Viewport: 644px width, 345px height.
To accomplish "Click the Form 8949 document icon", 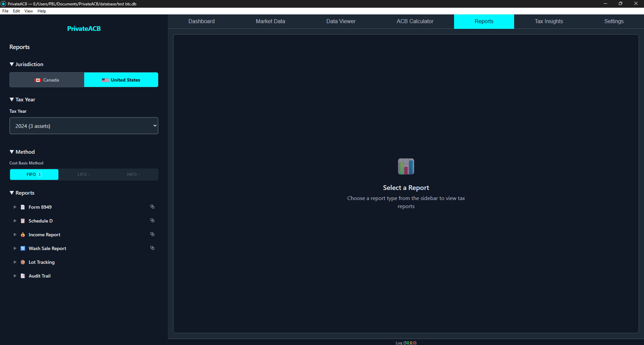I will pyautogui.click(x=23, y=207).
